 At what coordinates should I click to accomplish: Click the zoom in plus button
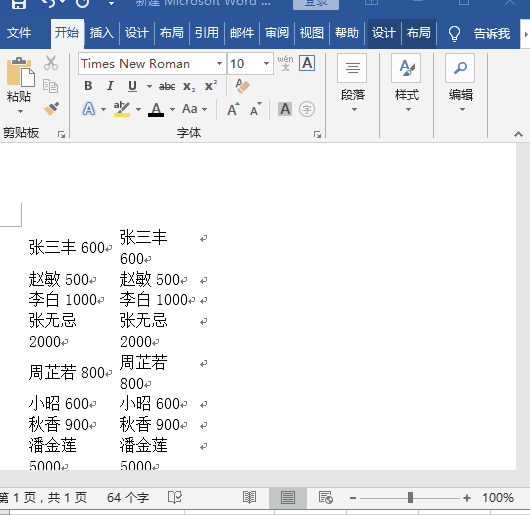tap(467, 498)
